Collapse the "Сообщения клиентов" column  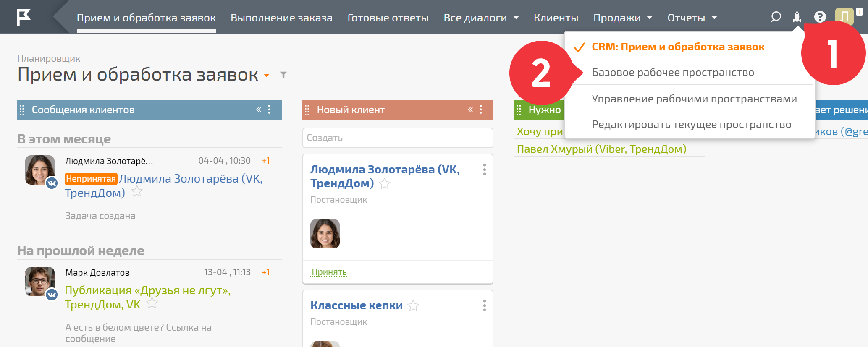259,110
